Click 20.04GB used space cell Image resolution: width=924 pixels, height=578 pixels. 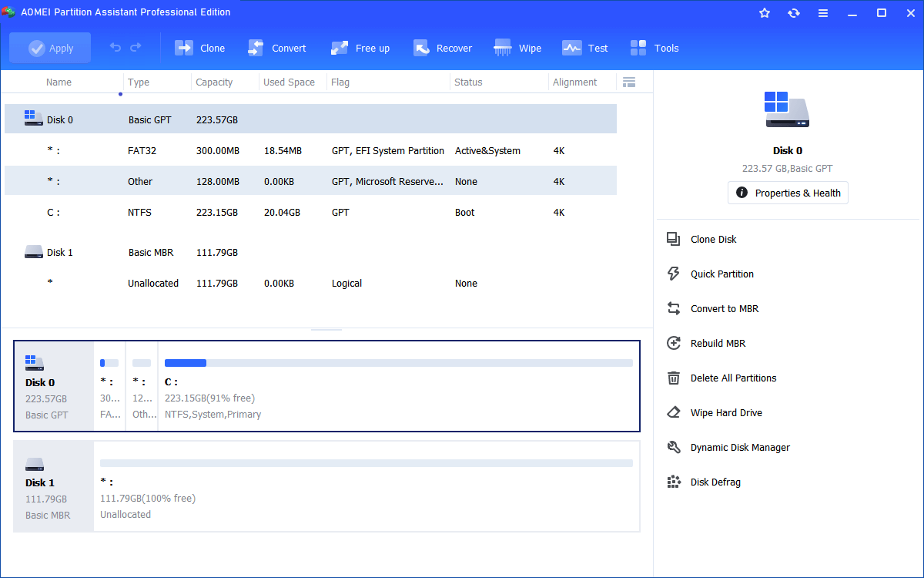282,213
